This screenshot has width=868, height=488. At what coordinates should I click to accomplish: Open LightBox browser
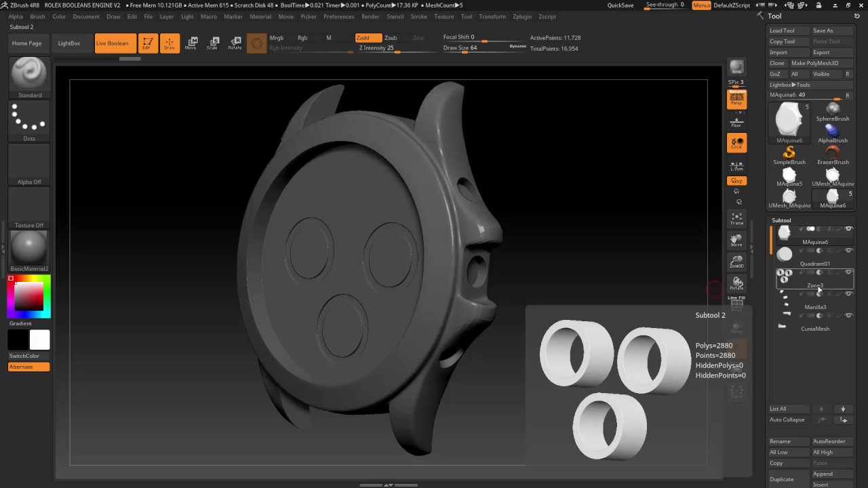pos(69,43)
